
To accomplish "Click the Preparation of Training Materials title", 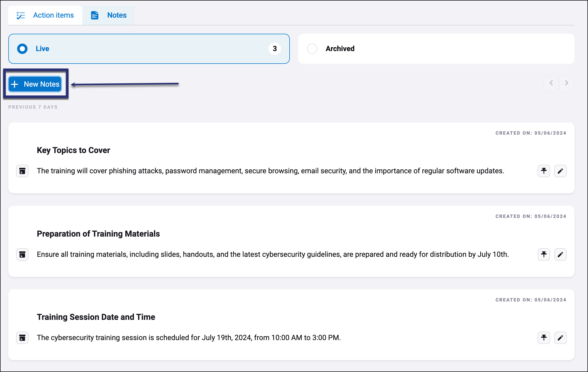I will (x=98, y=234).
